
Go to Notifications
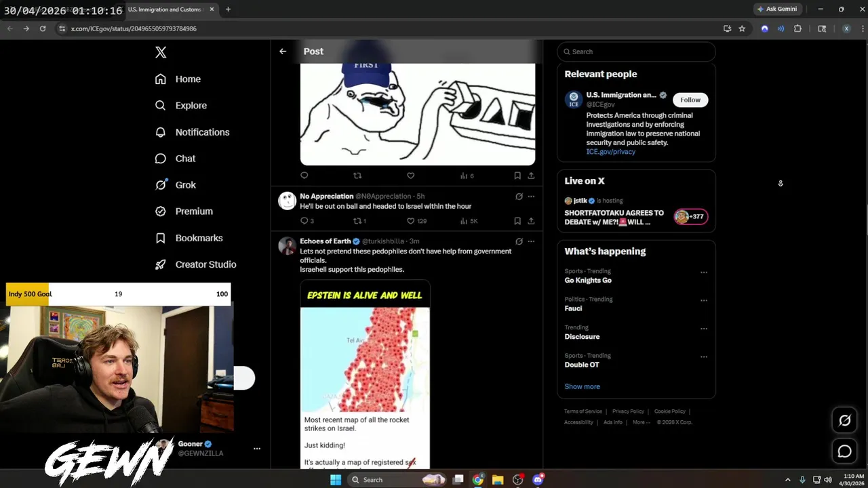coord(192,132)
